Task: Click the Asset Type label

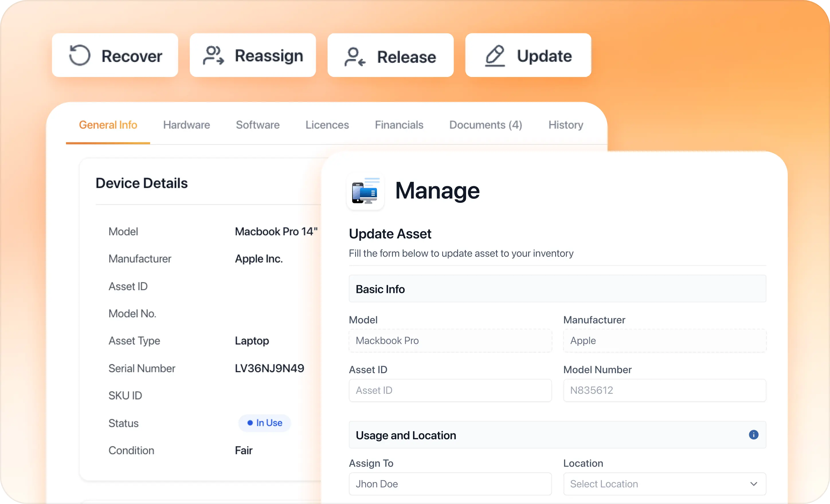Action: [134, 341]
